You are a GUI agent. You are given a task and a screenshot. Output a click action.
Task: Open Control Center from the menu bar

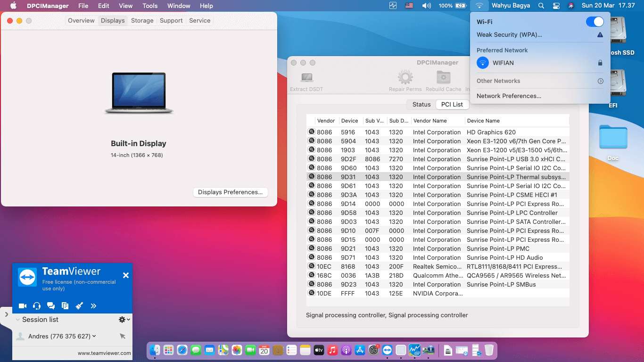(556, 6)
